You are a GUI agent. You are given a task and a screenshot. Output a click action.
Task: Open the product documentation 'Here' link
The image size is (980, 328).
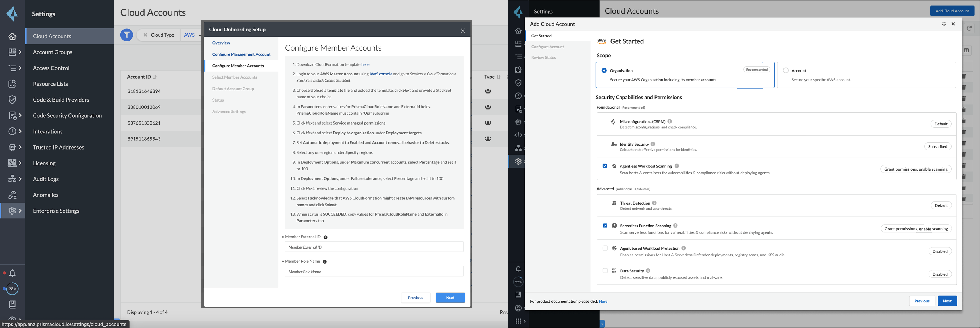(x=603, y=301)
